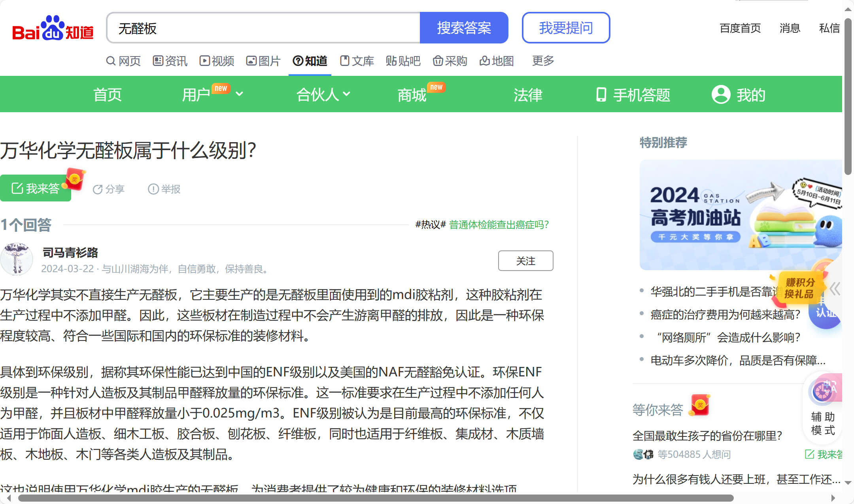This screenshot has height=504, width=854.
Task: Open the user profile icon labeled 我的
Action: 721,95
